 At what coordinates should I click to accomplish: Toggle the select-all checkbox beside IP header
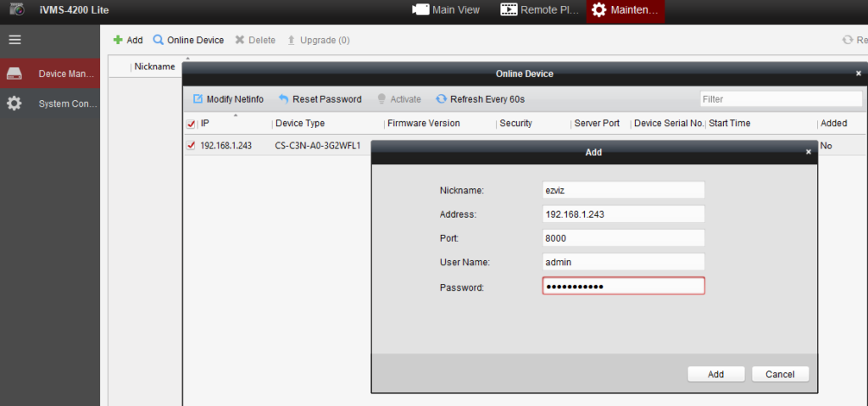pyautogui.click(x=191, y=124)
